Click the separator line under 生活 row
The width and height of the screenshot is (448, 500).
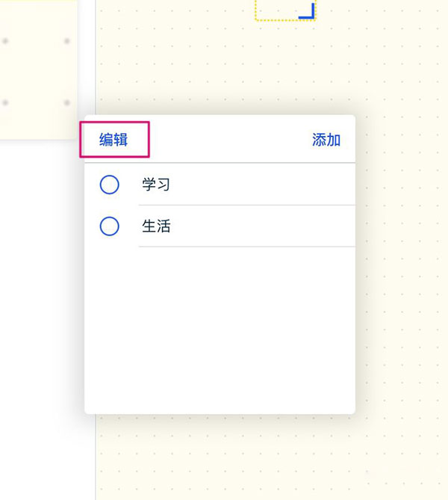[246, 246]
